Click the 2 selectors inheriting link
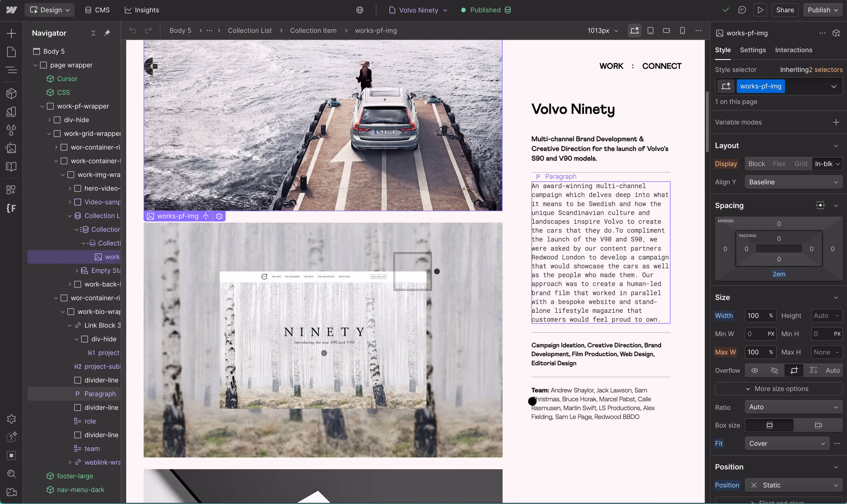Screen dimensions: 847x504 pyautogui.click(x=826, y=70)
